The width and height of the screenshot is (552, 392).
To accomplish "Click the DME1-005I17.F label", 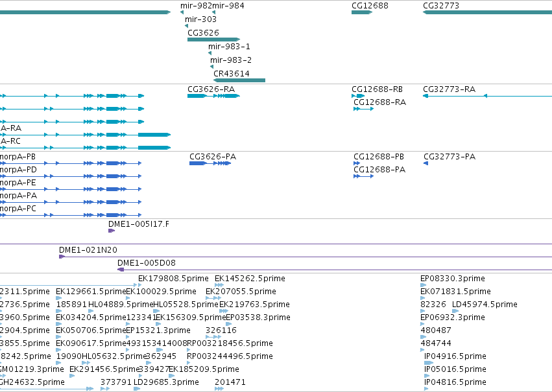I will pyautogui.click(x=139, y=224).
